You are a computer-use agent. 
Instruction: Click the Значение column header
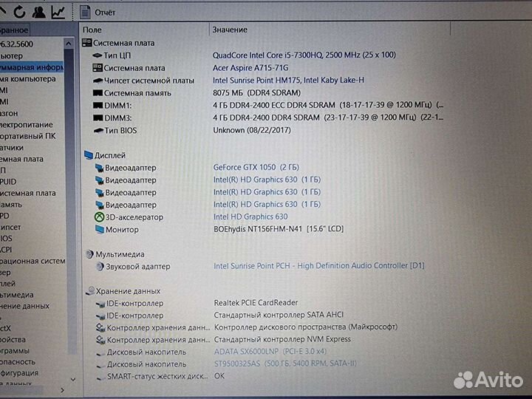point(230,30)
